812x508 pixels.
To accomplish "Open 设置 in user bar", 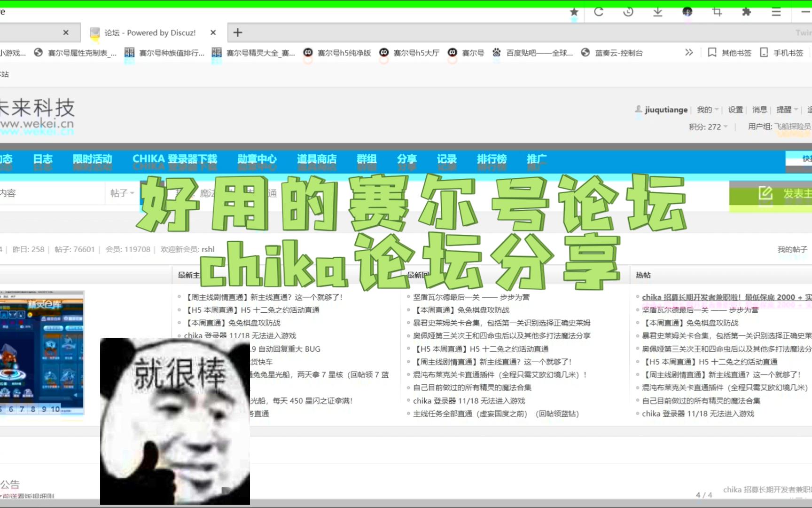I will tap(735, 110).
